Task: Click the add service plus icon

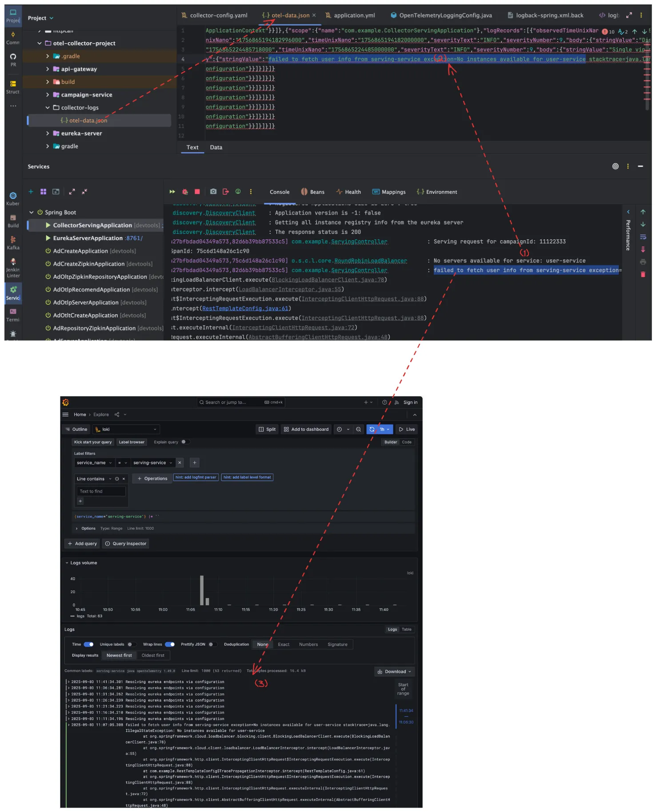Action: click(31, 192)
